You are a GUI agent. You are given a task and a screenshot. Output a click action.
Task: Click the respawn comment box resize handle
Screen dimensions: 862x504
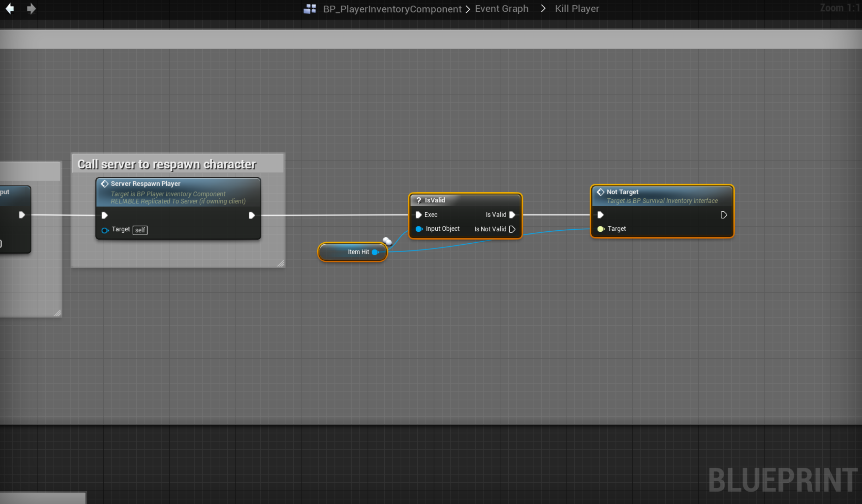click(x=281, y=263)
